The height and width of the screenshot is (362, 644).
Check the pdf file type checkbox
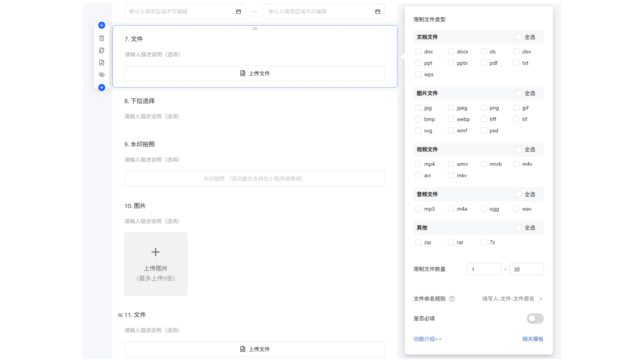tap(484, 63)
